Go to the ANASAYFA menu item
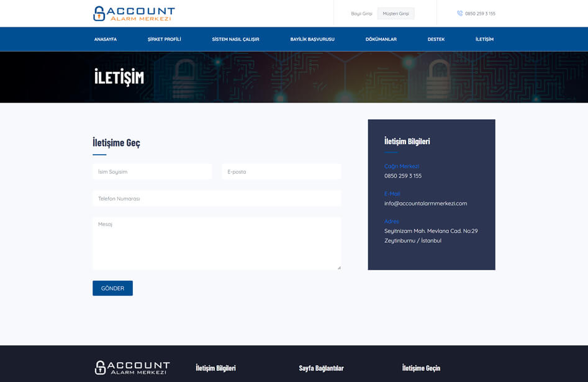This screenshot has width=588, height=382. pyautogui.click(x=106, y=39)
